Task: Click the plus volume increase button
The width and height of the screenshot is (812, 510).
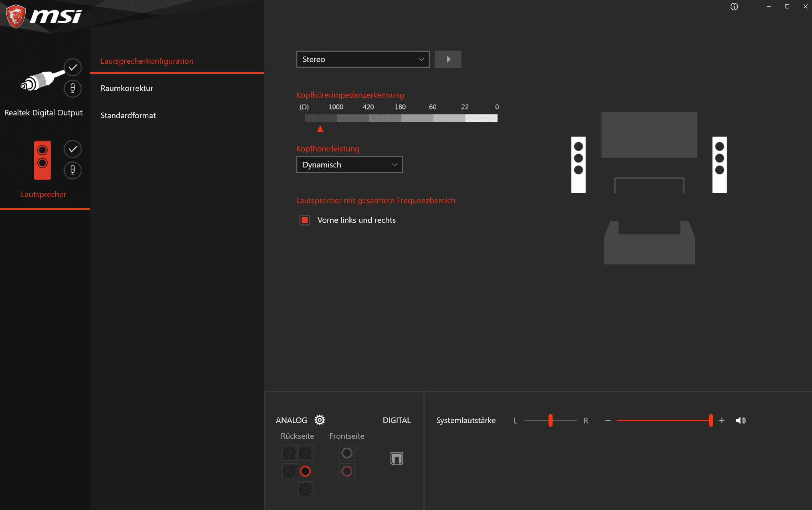Action: click(721, 420)
